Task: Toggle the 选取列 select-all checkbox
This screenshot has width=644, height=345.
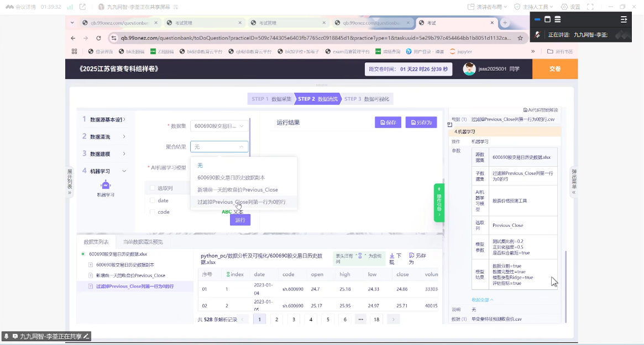Action: [152, 188]
